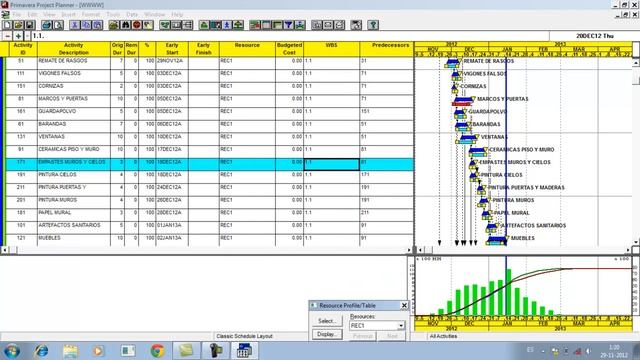Image resolution: width=640 pixels, height=360 pixels.
Task: Select the CORNIZAS activity description
Action: click(x=51, y=86)
